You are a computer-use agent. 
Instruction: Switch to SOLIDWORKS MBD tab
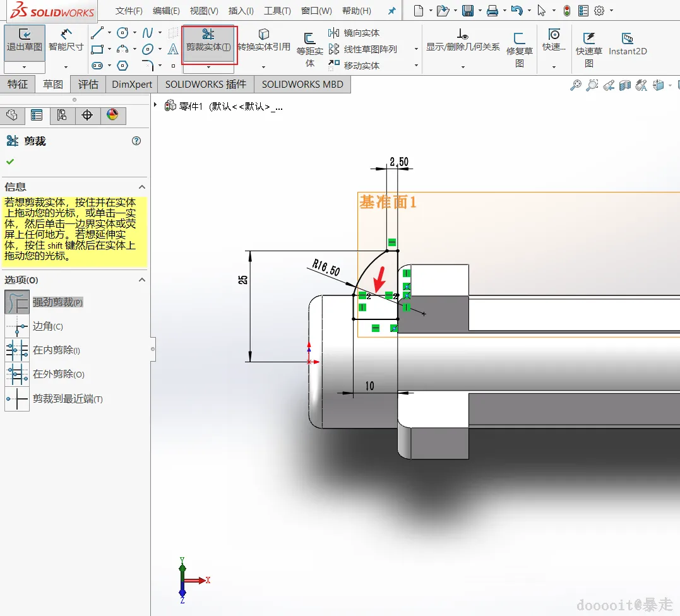click(x=302, y=85)
